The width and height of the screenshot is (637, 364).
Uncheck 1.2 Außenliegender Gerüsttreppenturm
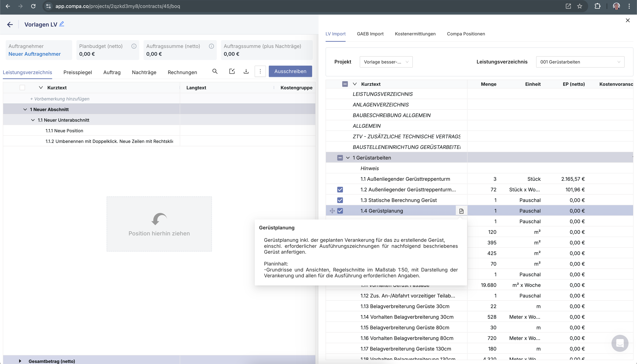tap(340, 189)
